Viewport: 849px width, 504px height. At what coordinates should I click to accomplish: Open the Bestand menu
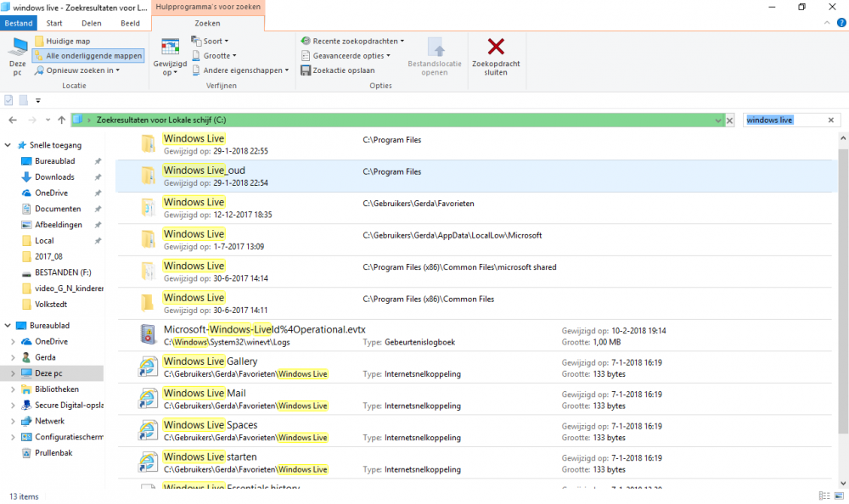[x=18, y=23]
